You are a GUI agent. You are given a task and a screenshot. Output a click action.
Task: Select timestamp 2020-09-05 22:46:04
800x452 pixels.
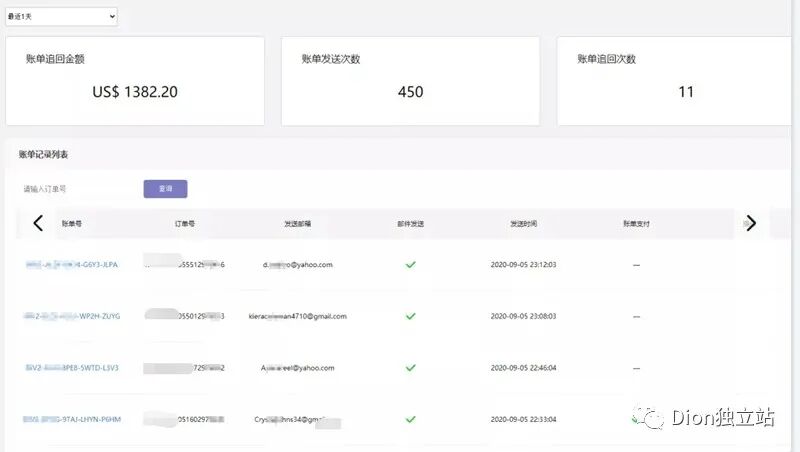pyautogui.click(x=523, y=368)
